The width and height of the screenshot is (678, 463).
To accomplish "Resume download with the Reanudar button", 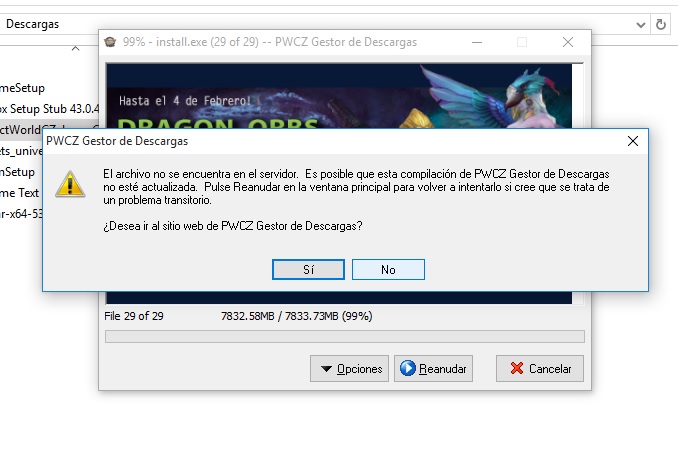I will (x=433, y=369).
